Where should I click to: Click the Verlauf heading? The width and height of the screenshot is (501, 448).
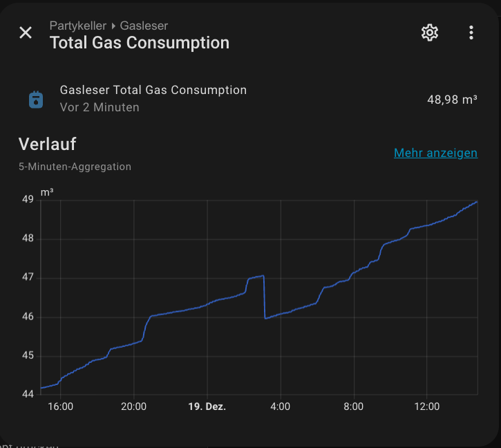[x=47, y=144]
